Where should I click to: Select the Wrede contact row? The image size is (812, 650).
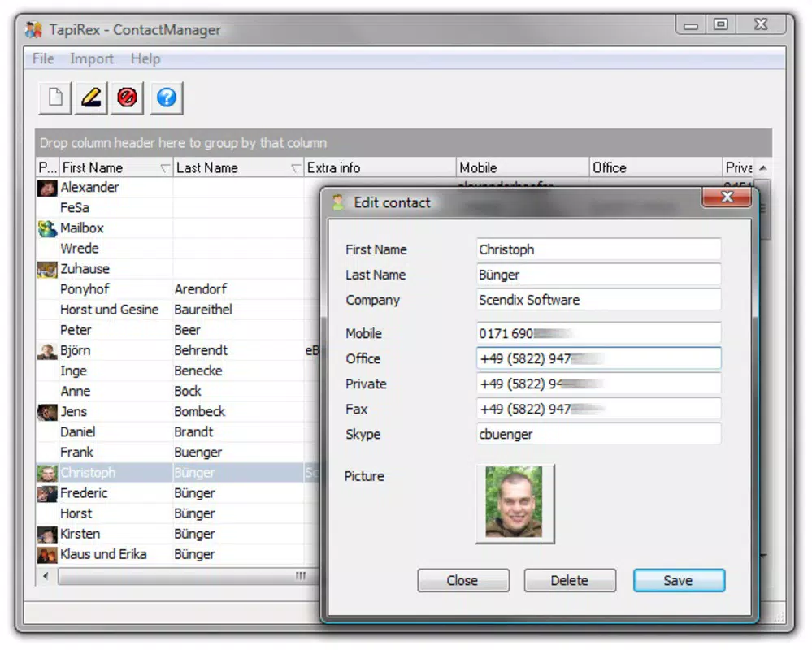177,249
